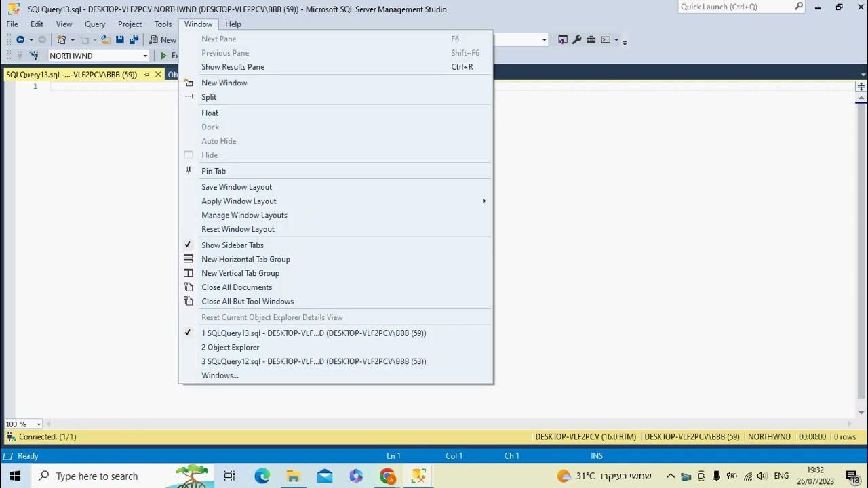Screen dimensions: 868x488
Task: Click the Quick Launch search magnifier icon
Action: 799,7
